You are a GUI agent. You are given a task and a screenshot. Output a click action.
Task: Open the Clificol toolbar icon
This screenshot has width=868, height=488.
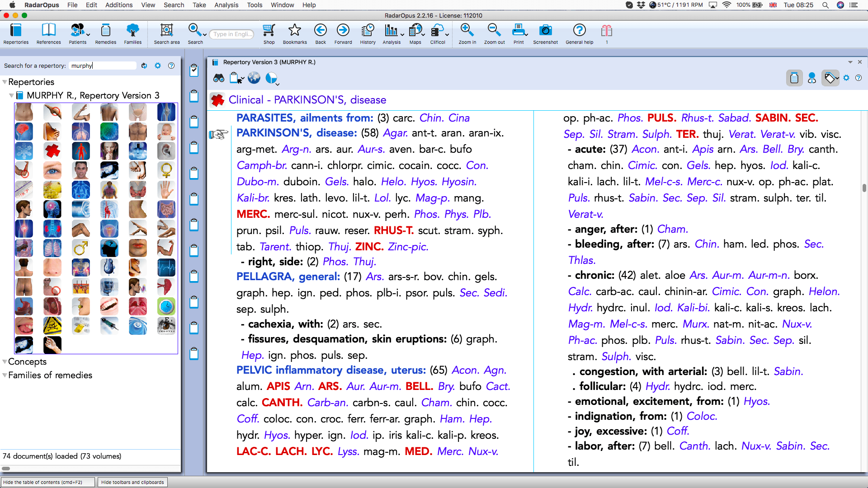click(437, 34)
